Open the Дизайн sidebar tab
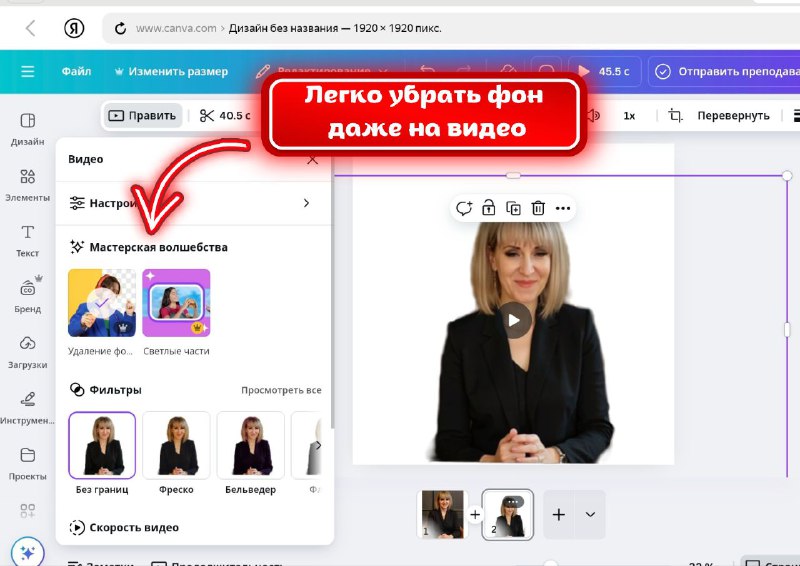This screenshot has width=800, height=566. pos(28,129)
